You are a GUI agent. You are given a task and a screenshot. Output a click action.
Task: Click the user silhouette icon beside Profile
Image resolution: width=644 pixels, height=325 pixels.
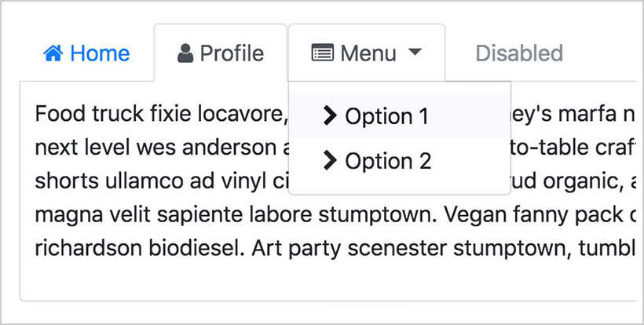(185, 53)
